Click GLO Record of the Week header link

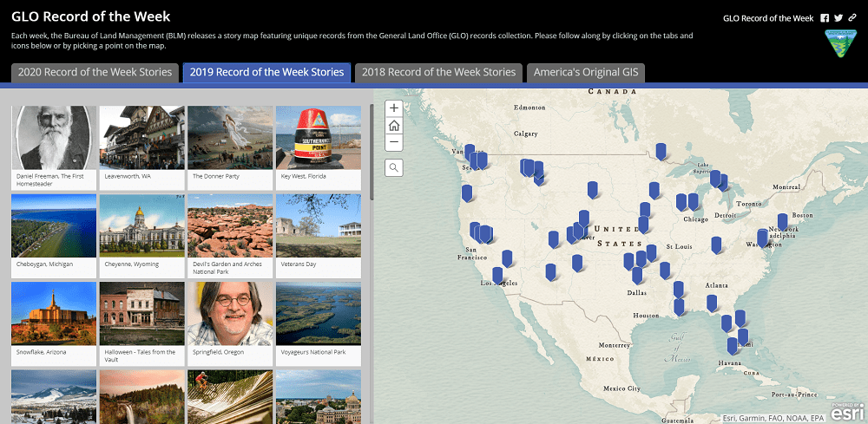(x=768, y=18)
